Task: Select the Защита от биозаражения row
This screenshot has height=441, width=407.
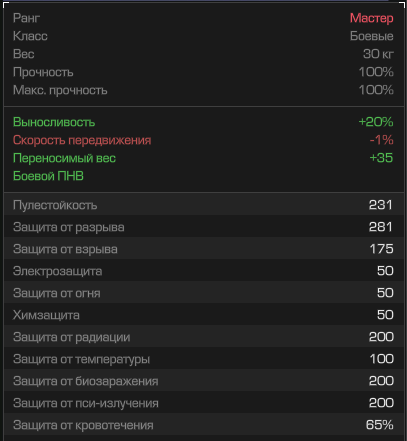Action: (203, 380)
